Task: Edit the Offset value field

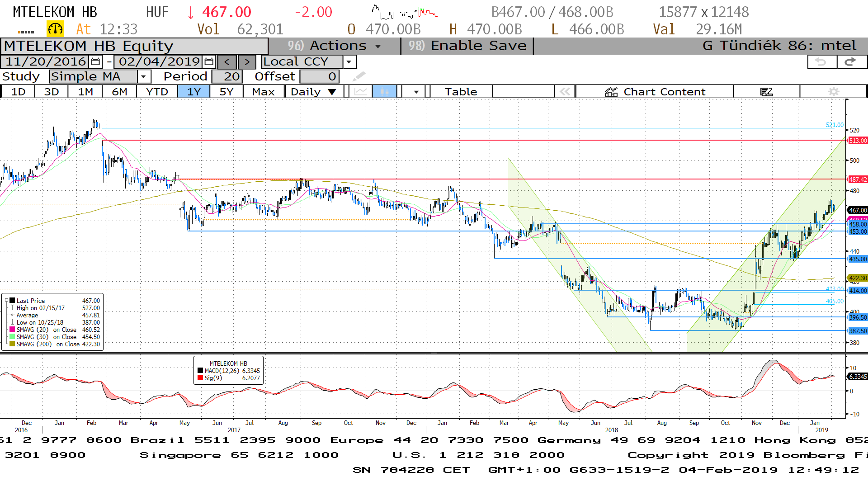Action: point(319,76)
